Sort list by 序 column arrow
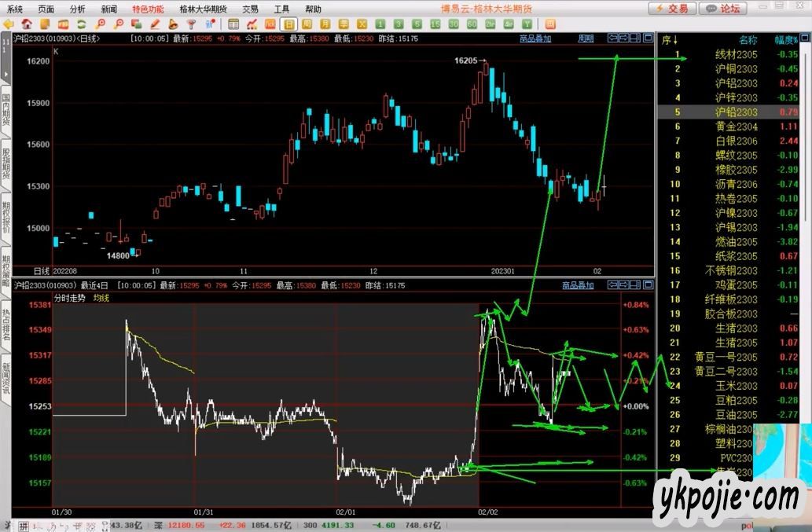 pos(669,40)
